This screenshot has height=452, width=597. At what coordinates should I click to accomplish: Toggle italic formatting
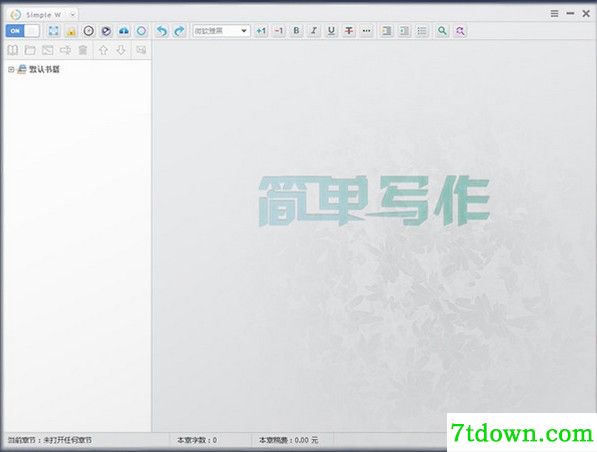(314, 31)
